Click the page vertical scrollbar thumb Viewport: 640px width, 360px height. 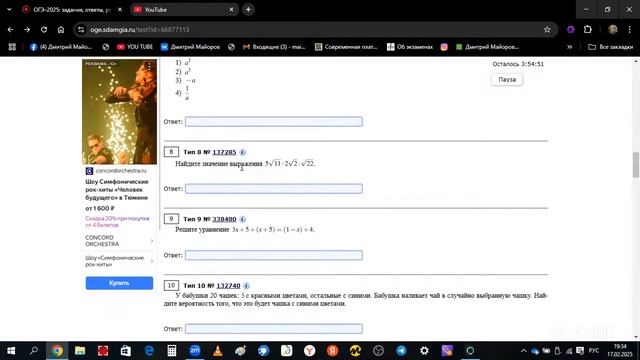click(x=636, y=165)
